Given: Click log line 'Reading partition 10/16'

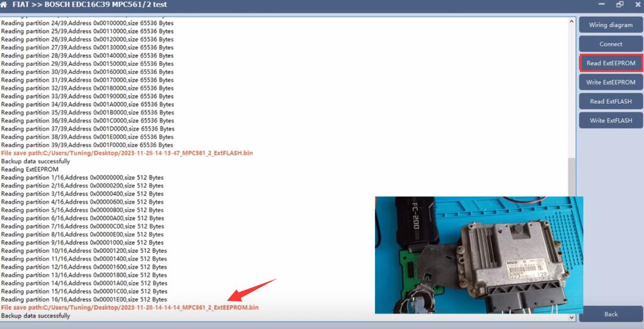Looking at the screenshot, I should [x=84, y=251].
